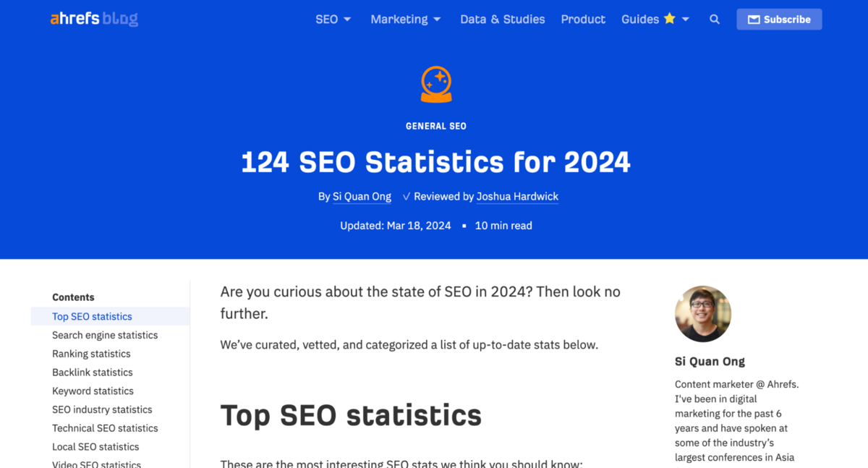Image resolution: width=868 pixels, height=468 pixels.
Task: Open the Data & Studies menu
Action: (503, 20)
